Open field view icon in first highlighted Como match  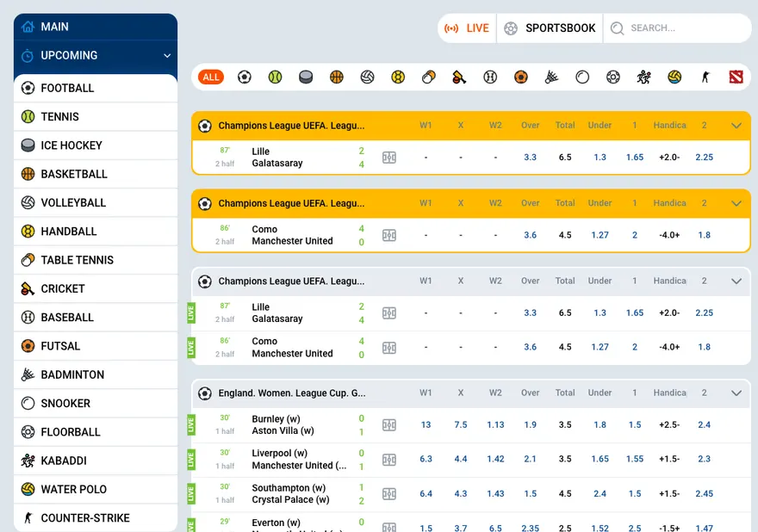click(389, 235)
